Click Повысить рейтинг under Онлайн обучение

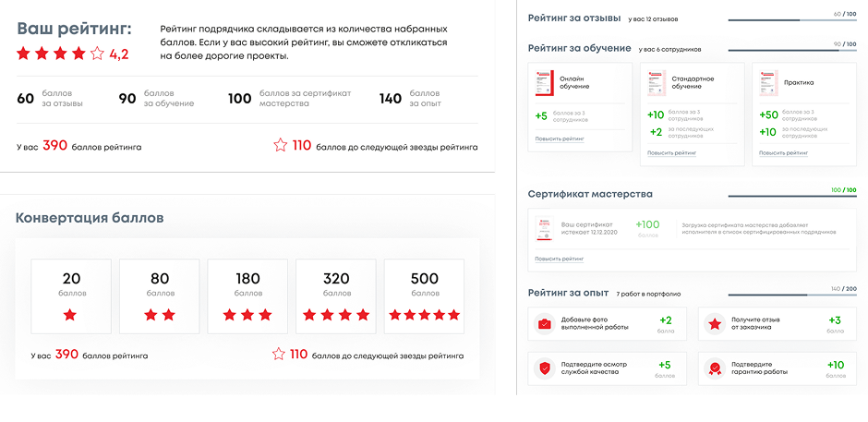tap(560, 139)
